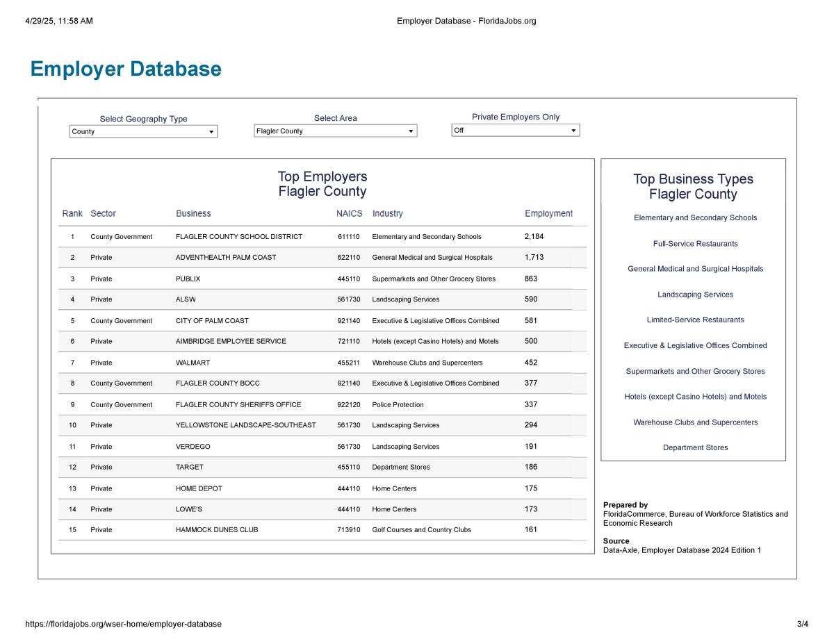Sort by the NAICS column header
This screenshot has height=644, width=834.
coord(349,213)
